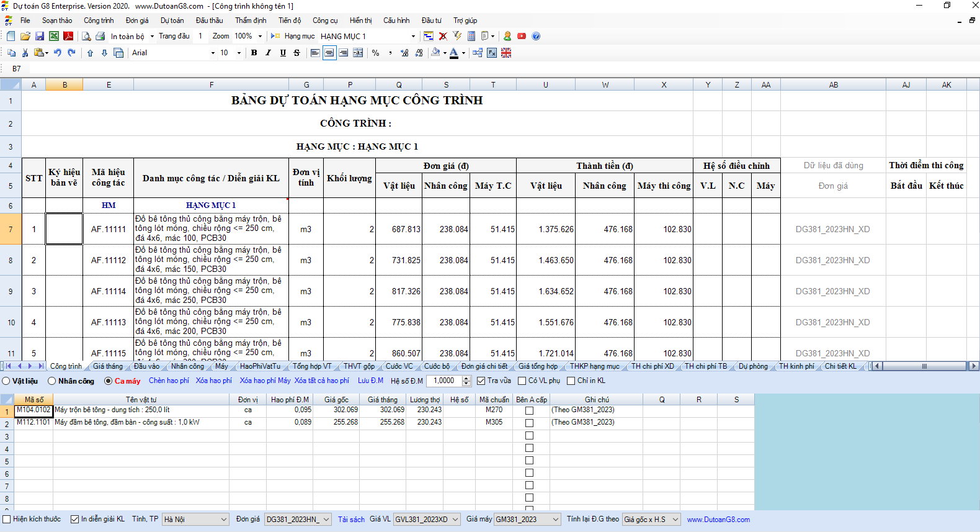Uncheck the Tra vữa checkbox
This screenshot has height=532, width=980.
coord(481,381)
